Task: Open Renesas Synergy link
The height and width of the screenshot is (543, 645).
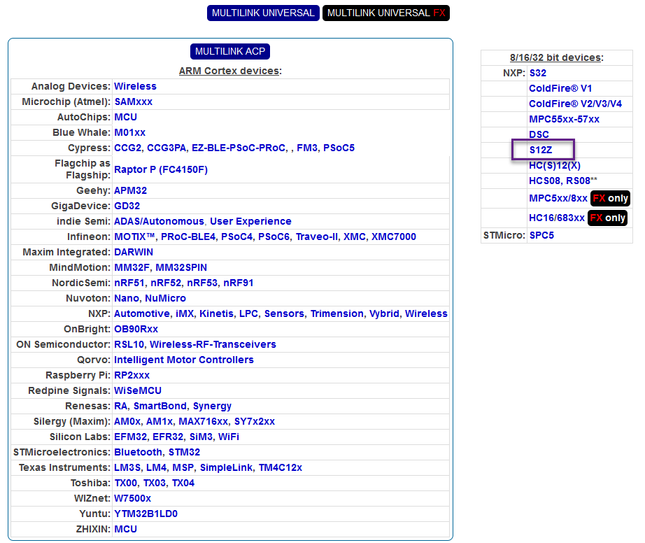Action: click(212, 406)
